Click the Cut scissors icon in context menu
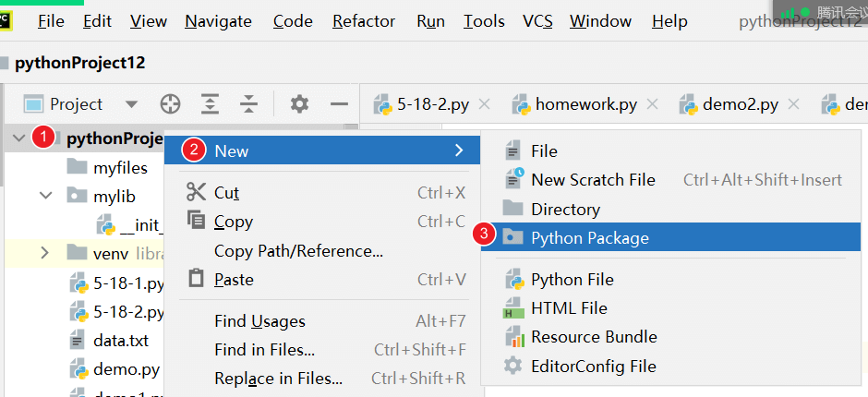The image size is (868, 397). coord(197,192)
